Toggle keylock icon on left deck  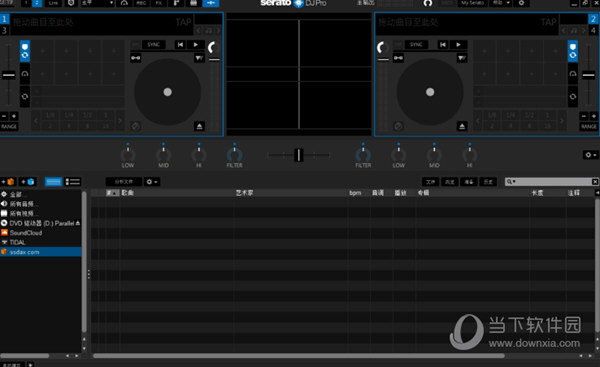click(x=135, y=58)
